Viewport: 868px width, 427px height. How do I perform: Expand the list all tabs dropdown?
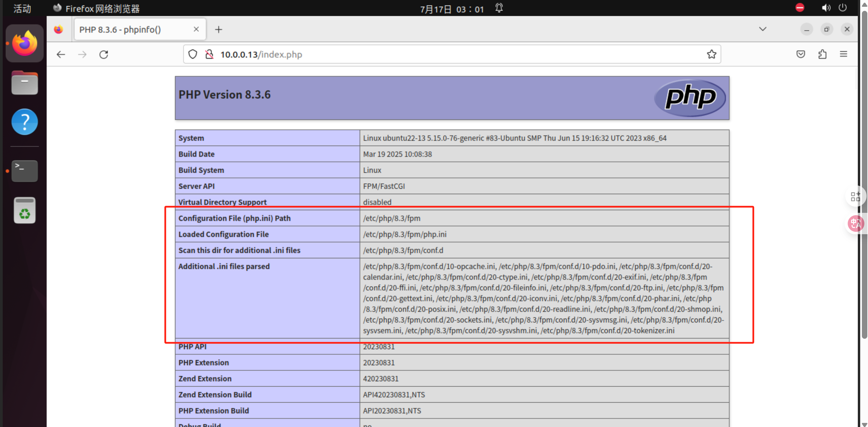click(x=762, y=29)
